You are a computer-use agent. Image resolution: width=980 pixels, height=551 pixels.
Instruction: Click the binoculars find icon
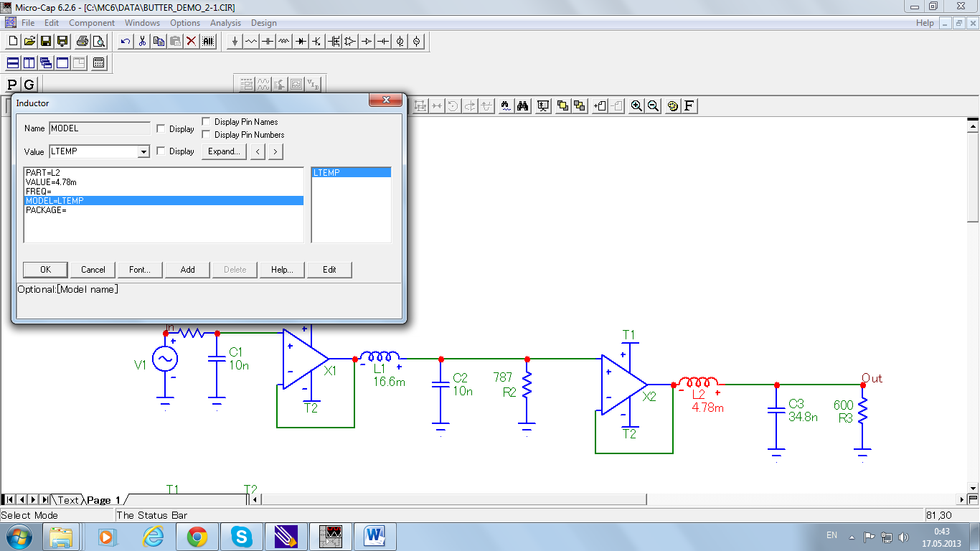click(x=523, y=106)
